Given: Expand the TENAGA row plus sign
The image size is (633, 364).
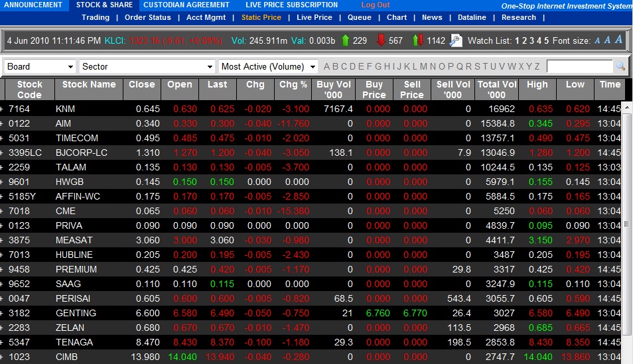Looking at the screenshot, I should [x=1, y=342].
